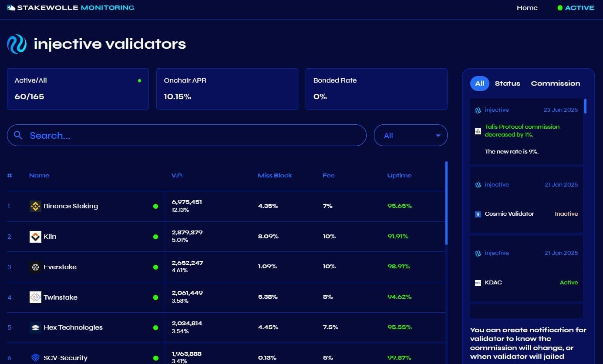Click Binance Staking uptime 95.65%
Viewport: 603px width, 364px height.
pos(399,206)
